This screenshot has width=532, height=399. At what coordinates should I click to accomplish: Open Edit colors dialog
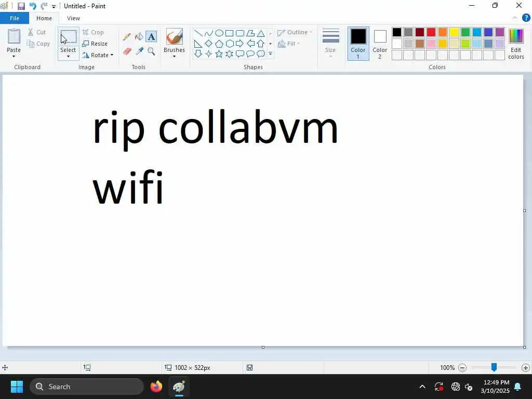click(516, 44)
